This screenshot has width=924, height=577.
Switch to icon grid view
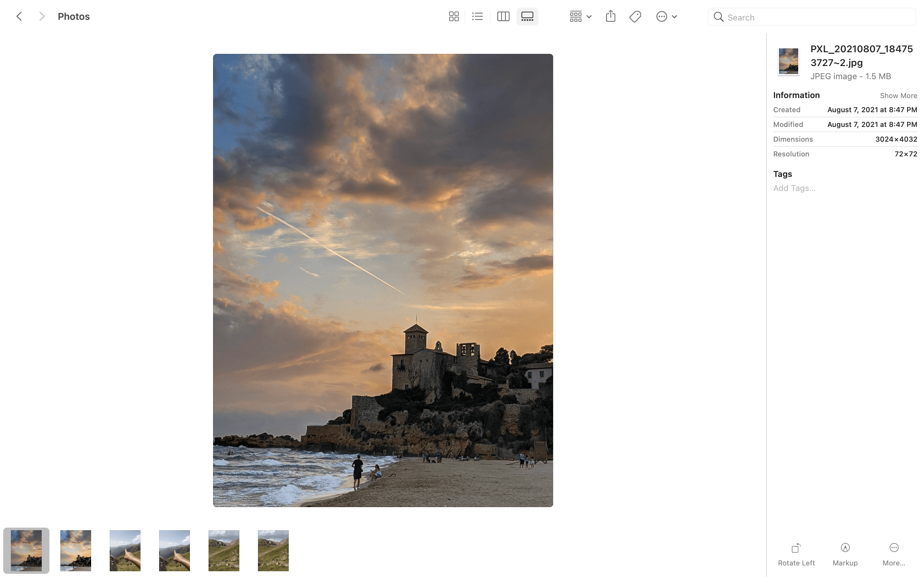click(x=454, y=16)
